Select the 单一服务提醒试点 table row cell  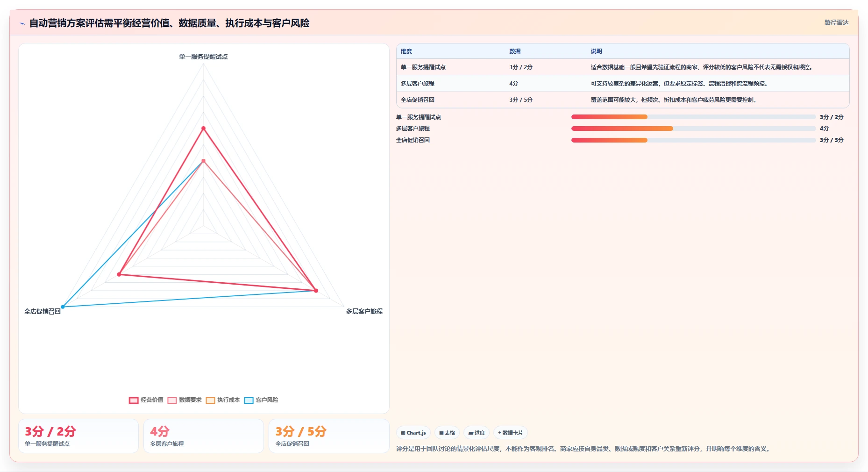[423, 67]
